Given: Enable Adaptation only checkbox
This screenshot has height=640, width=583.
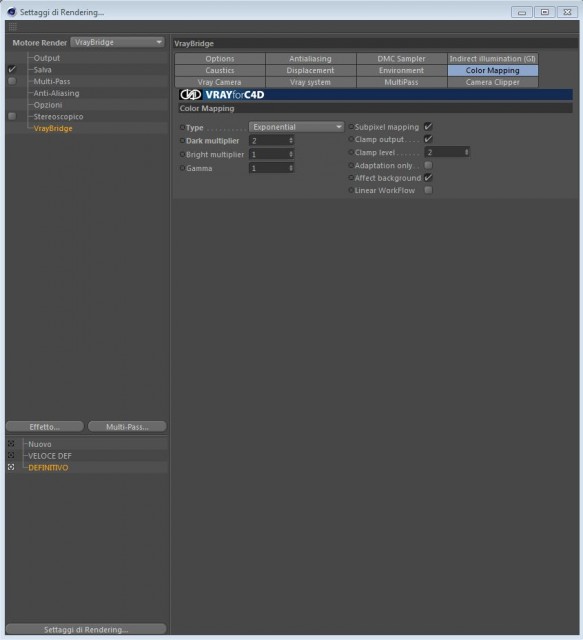Looking at the screenshot, I should tap(428, 165).
